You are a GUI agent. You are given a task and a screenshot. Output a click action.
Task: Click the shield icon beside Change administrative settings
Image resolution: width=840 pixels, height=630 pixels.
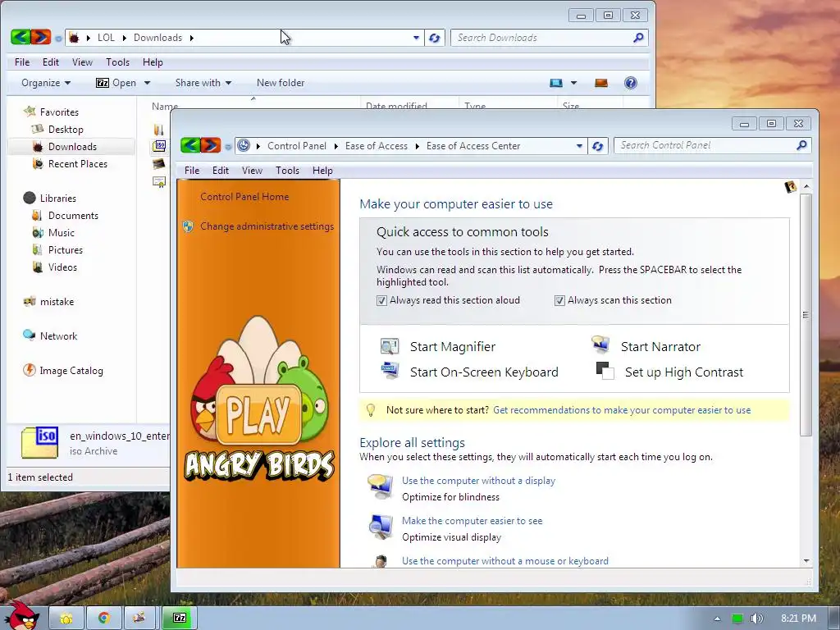[188, 226]
